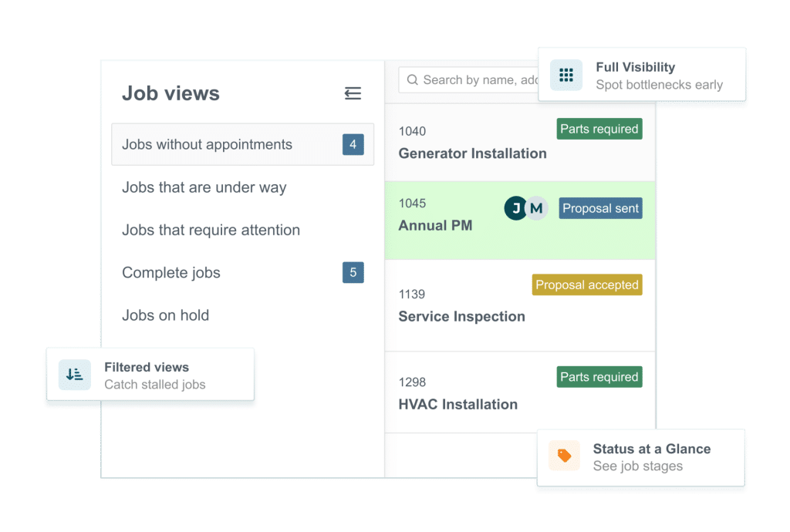Image resolution: width=790 pixels, height=532 pixels.
Task: Click Proposal accepted tag on Service Inspection
Action: point(587,285)
